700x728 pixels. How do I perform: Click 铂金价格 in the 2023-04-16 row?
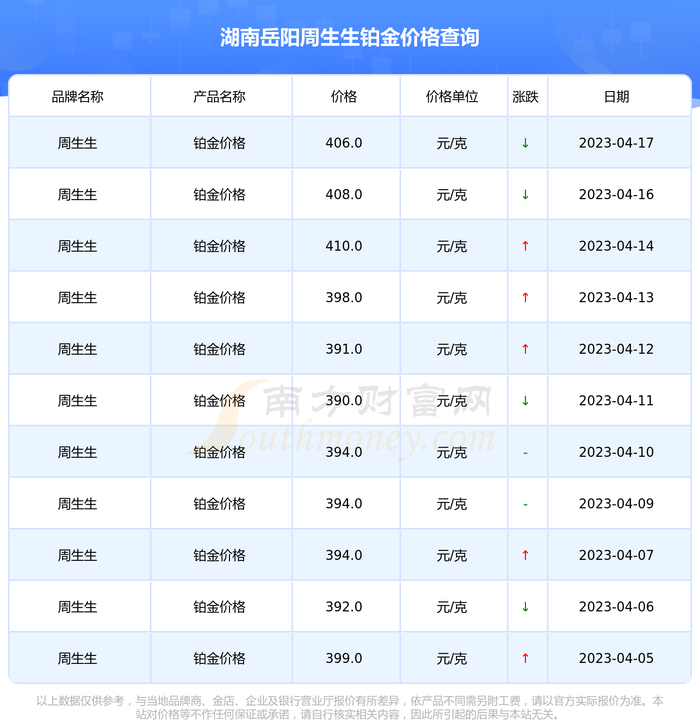219,195
